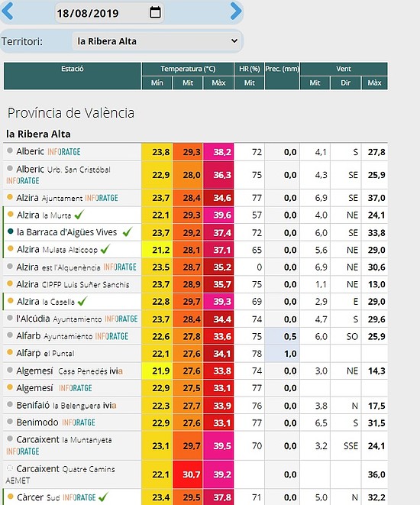The image size is (420, 505).
Task: Go to previous day with left arrow
Action: [x=8, y=11]
